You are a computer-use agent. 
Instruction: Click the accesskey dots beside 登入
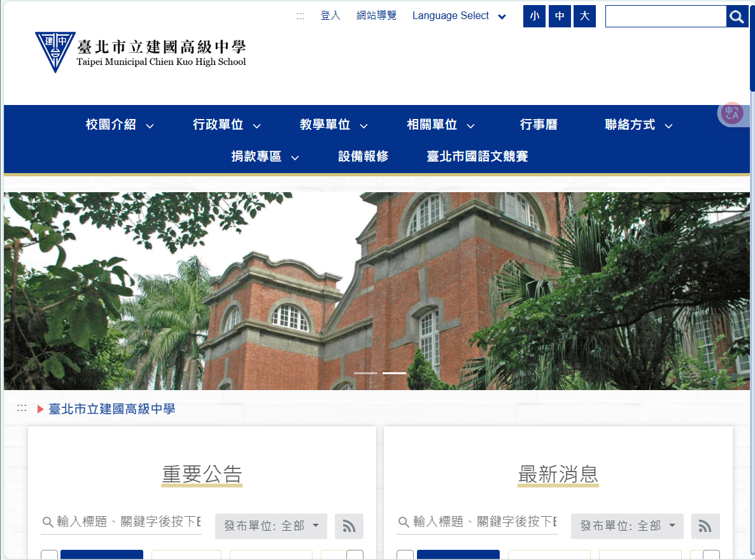click(300, 16)
